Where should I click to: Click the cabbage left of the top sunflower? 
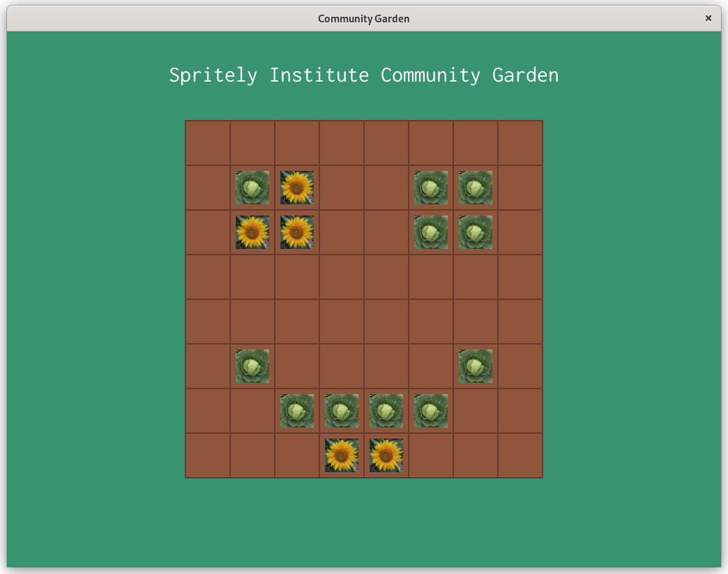pos(252,188)
